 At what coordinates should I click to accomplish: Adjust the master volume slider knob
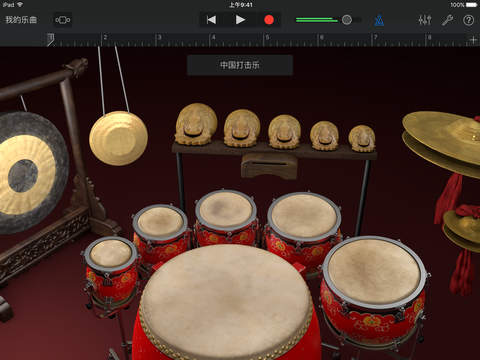point(347,20)
